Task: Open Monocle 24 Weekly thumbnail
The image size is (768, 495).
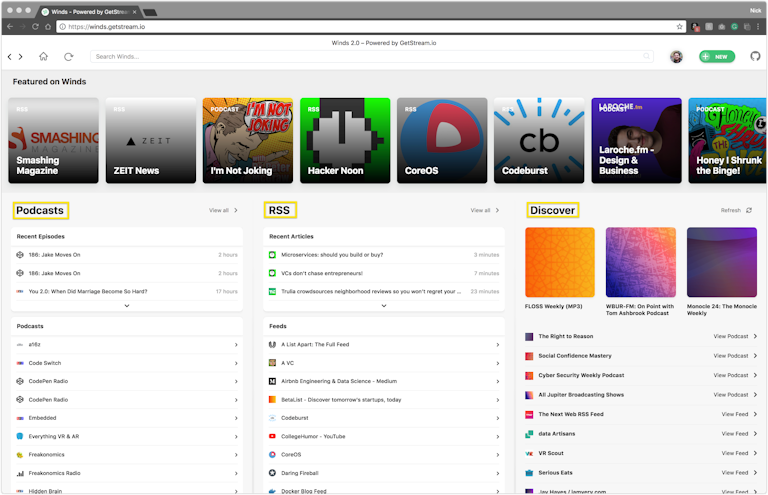Action: point(722,262)
